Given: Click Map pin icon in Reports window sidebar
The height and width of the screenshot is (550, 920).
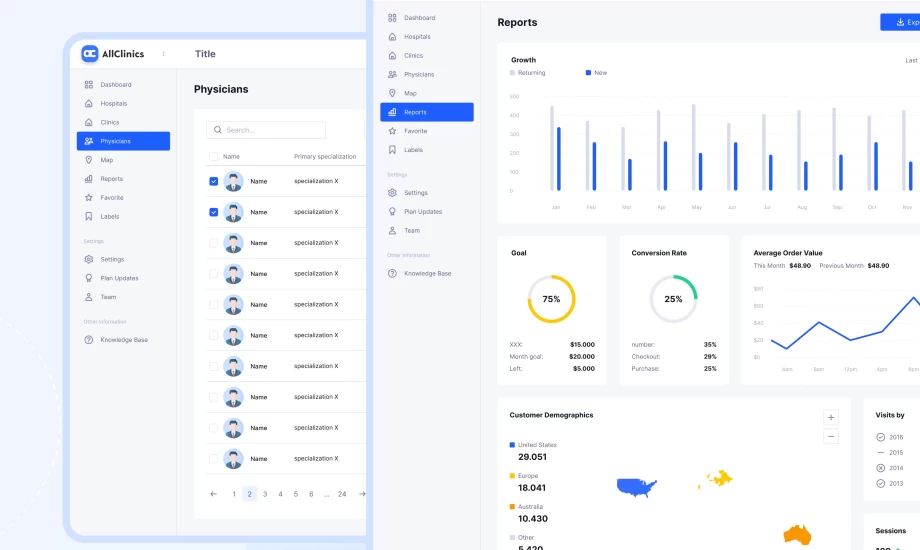Looking at the screenshot, I should pos(393,93).
